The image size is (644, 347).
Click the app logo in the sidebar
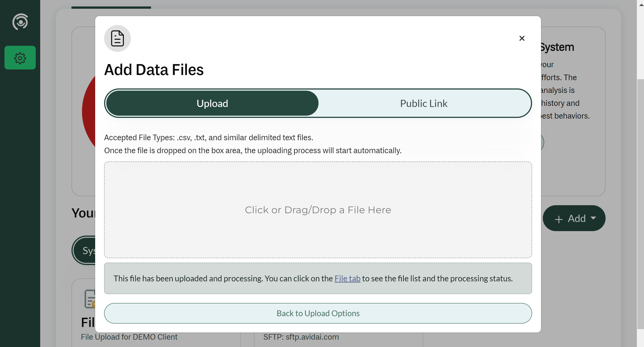click(x=20, y=22)
